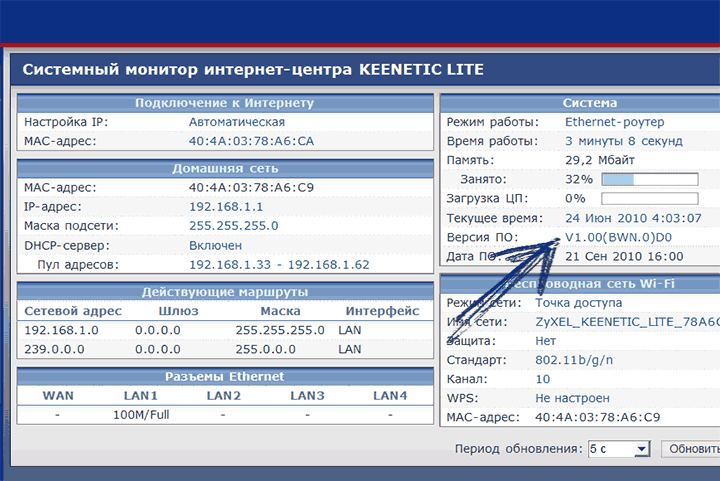Click the Не настроен WPS value
The height and width of the screenshot is (481, 720).
pyautogui.click(x=572, y=398)
